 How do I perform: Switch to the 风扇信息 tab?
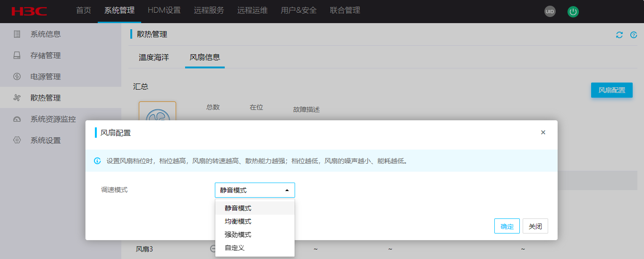[x=205, y=58]
